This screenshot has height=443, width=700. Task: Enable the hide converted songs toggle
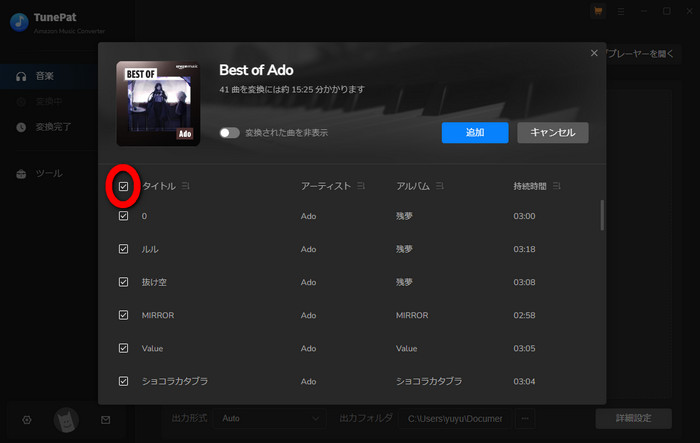[x=229, y=133]
